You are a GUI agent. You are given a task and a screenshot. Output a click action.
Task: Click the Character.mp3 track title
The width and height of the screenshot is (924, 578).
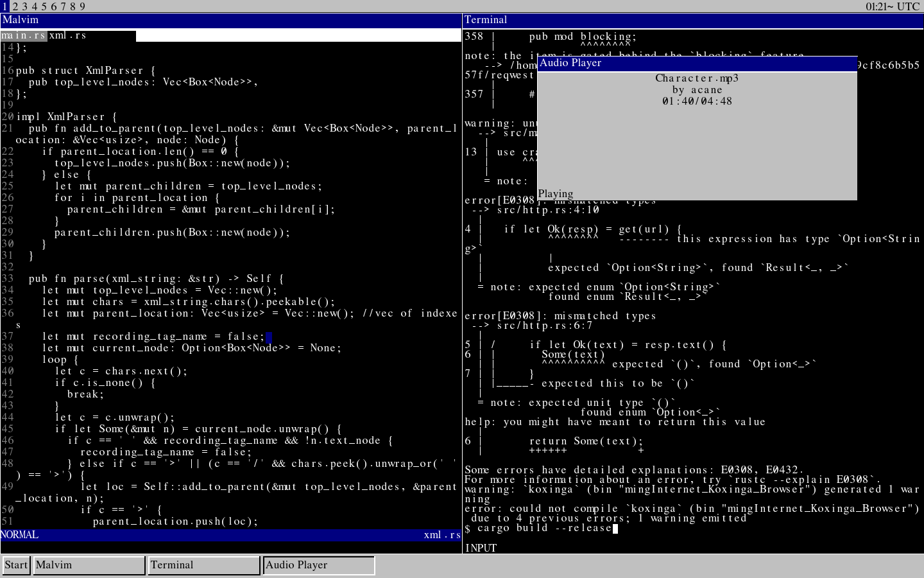697,78
